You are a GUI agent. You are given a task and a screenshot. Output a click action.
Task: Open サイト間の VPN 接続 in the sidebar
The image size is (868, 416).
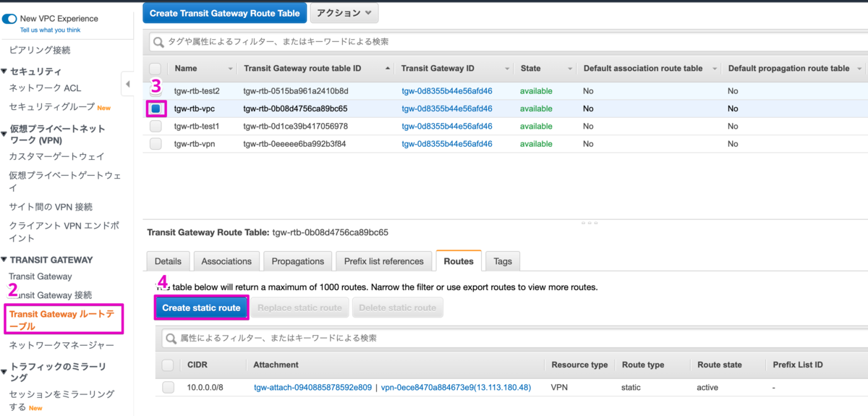click(x=51, y=207)
